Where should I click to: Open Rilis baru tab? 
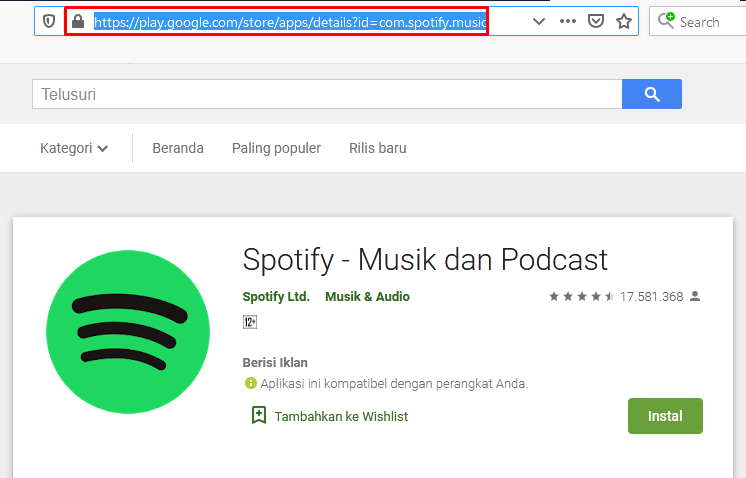tap(378, 148)
